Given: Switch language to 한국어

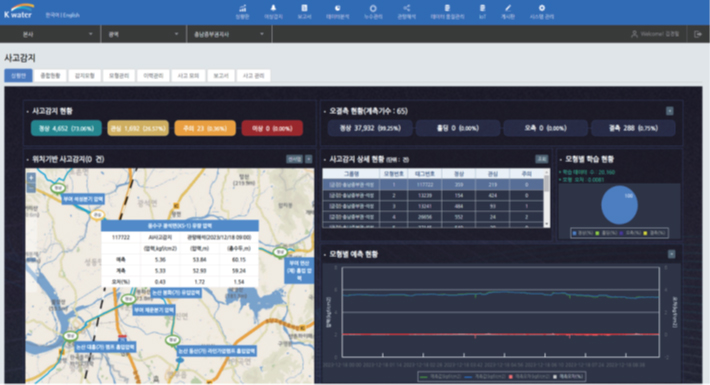Looking at the screenshot, I should (52, 15).
